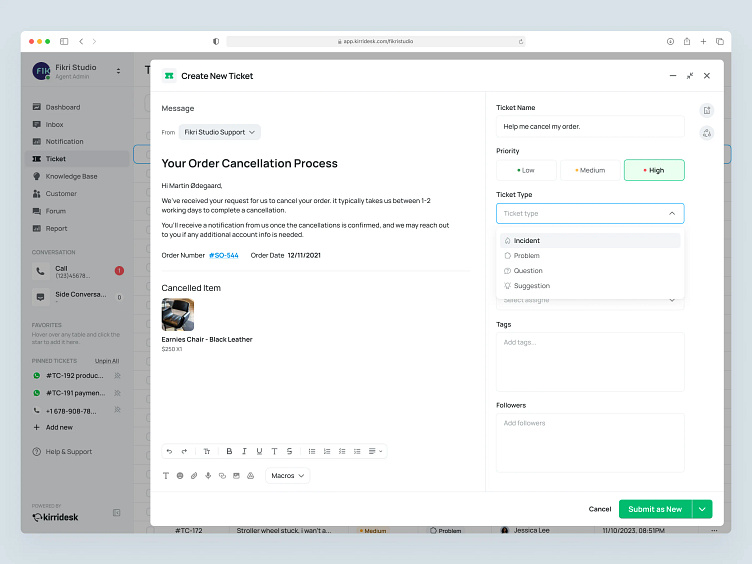This screenshot has height=564, width=752.
Task: Insert a bulleted list
Action: [312, 451]
